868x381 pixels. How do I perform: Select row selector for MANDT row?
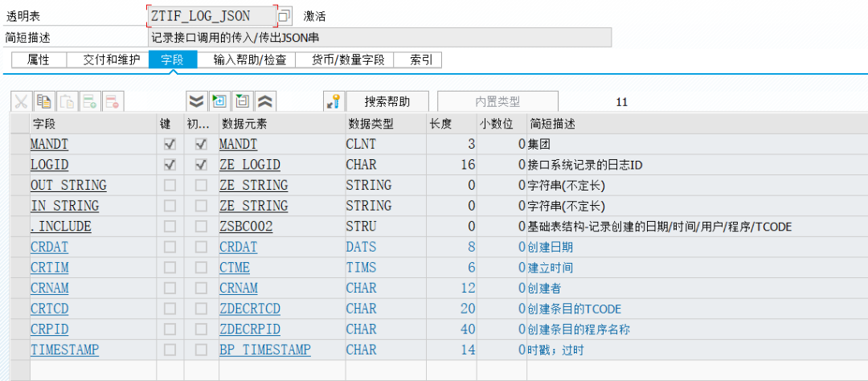pyautogui.click(x=20, y=145)
